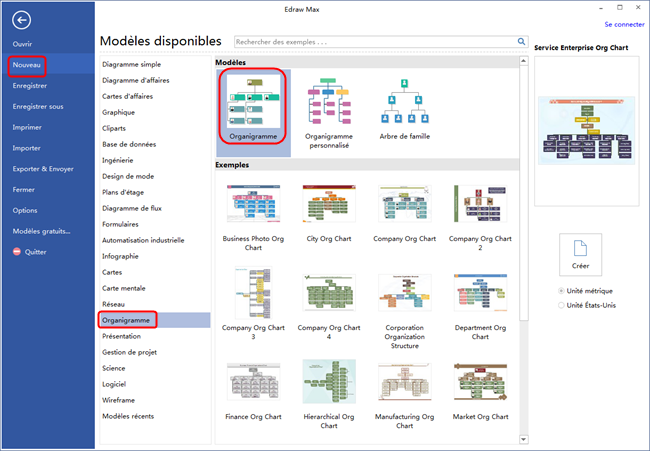Click Service Enterprise Org Chart preview image
This screenshot has height=451, width=650.
[x=587, y=131]
